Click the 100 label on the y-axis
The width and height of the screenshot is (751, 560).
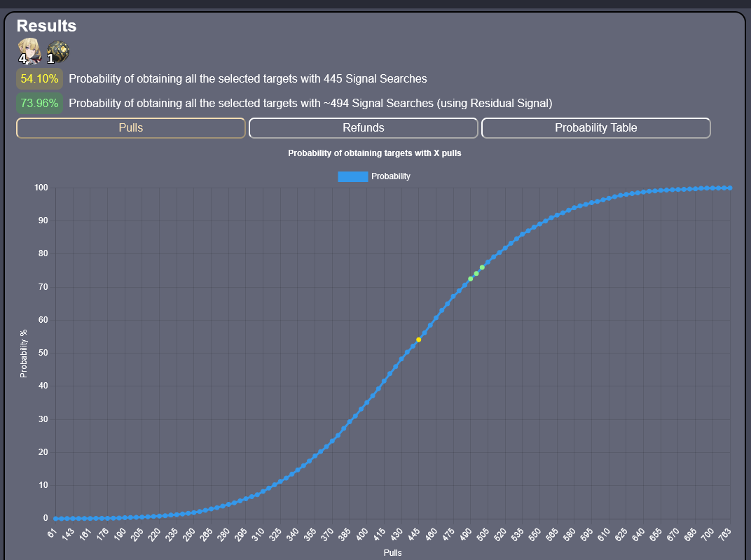pos(41,188)
